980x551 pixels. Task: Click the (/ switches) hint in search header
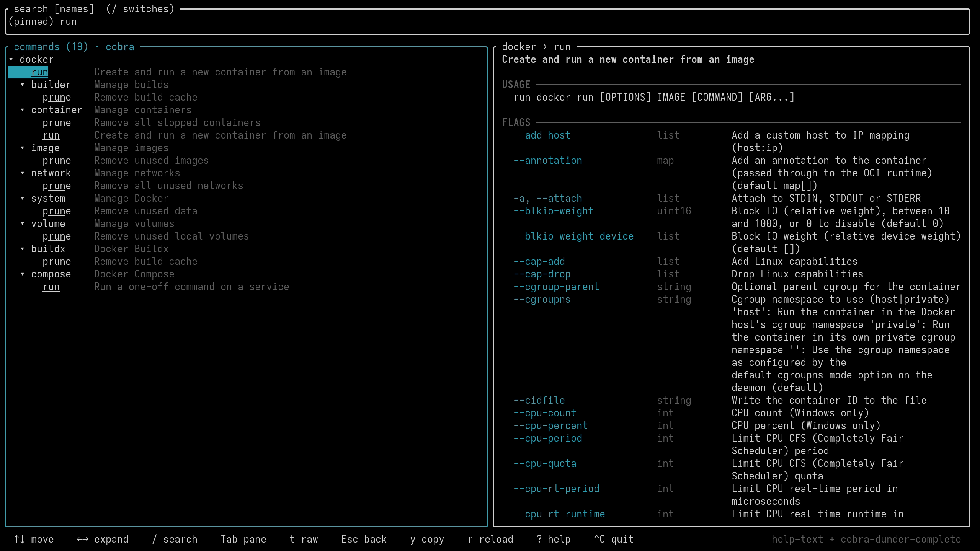pos(140,9)
